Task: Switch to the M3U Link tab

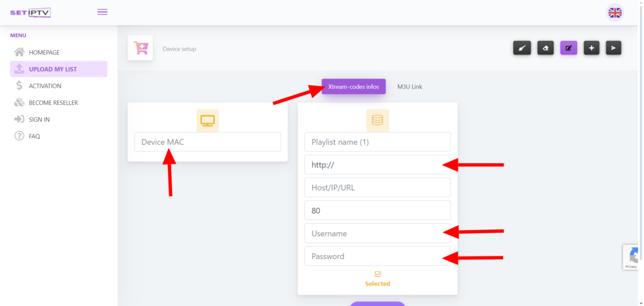Action: [409, 87]
